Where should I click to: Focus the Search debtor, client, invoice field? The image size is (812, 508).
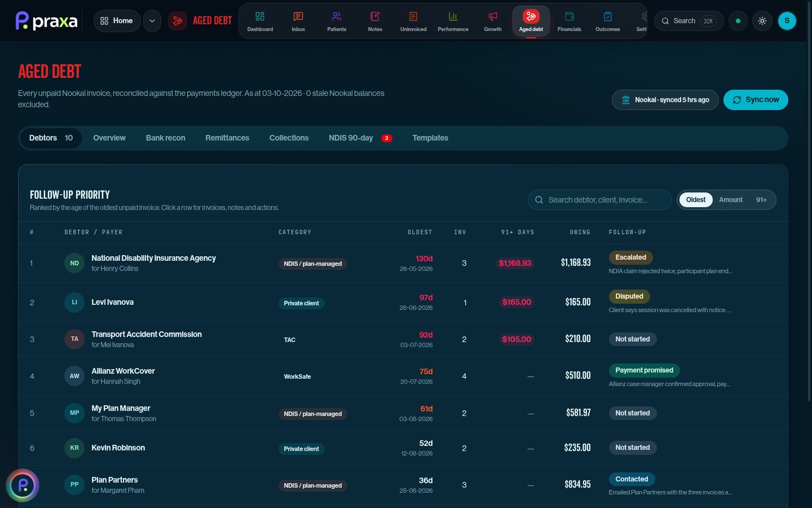600,200
